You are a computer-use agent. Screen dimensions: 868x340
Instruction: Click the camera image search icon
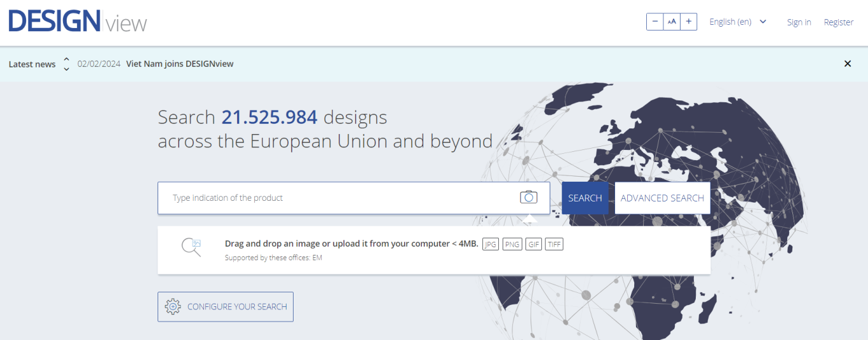(529, 198)
